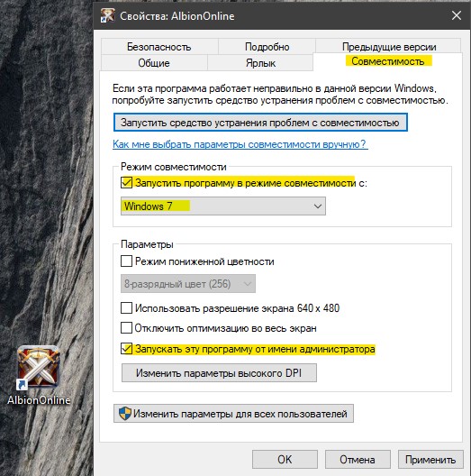Viewport: 471px width, 476px height.
Task: Click the Параметры group label
Action: [147, 244]
